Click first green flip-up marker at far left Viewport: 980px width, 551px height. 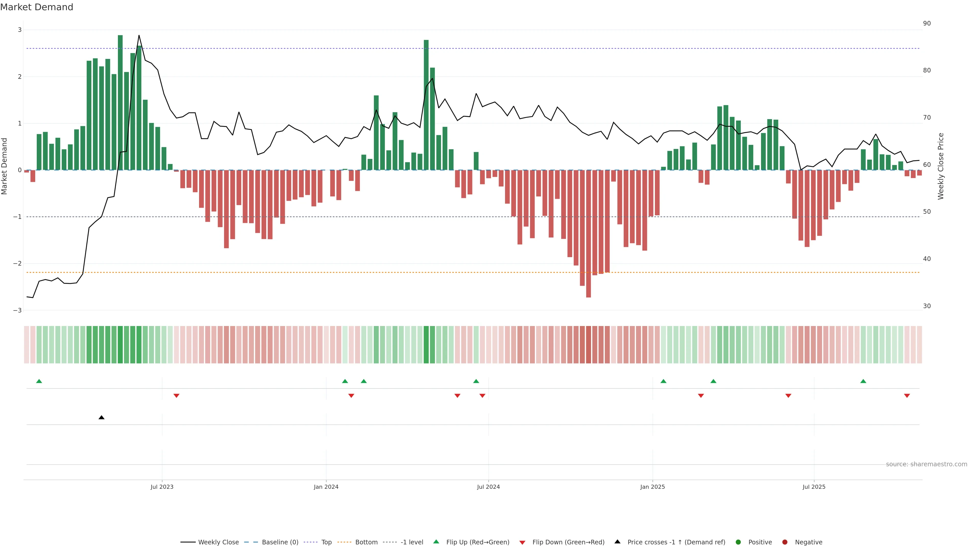(x=39, y=381)
